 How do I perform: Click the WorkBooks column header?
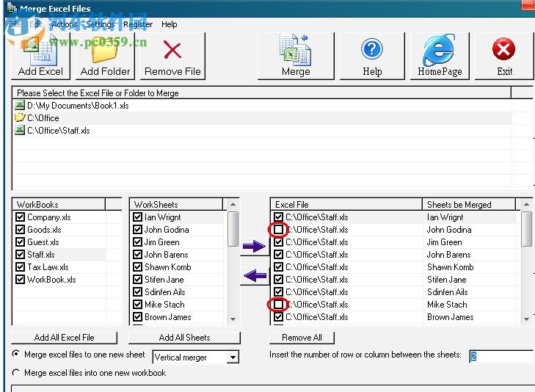[59, 204]
